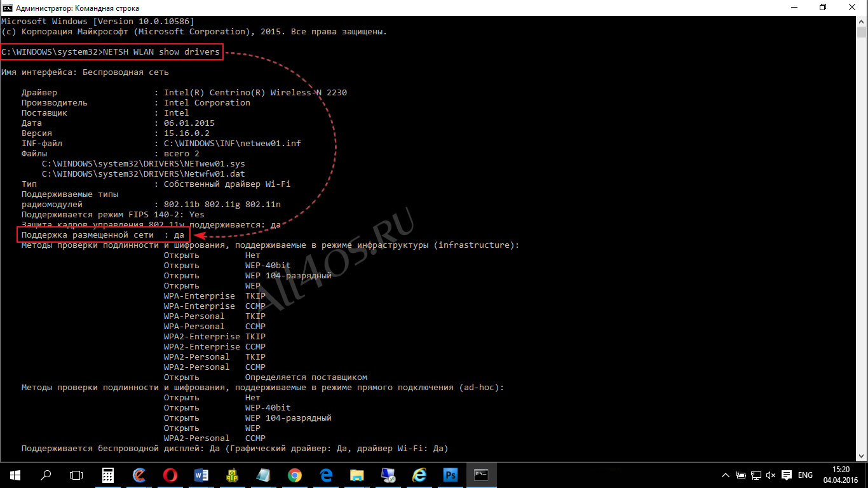868x488 pixels.
Task: Check battery power status icon
Action: coord(741,475)
